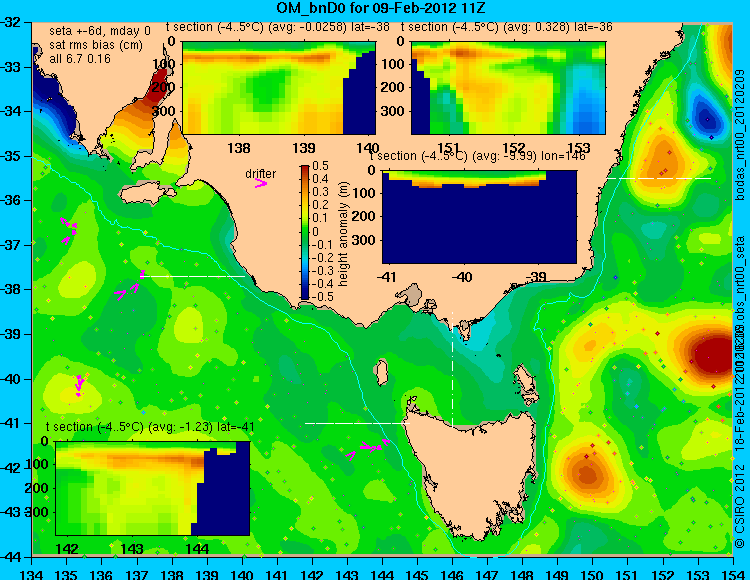Click the '© CSIRO 2012' copyright text
This screenshot has height=580, width=750.
(740, 506)
